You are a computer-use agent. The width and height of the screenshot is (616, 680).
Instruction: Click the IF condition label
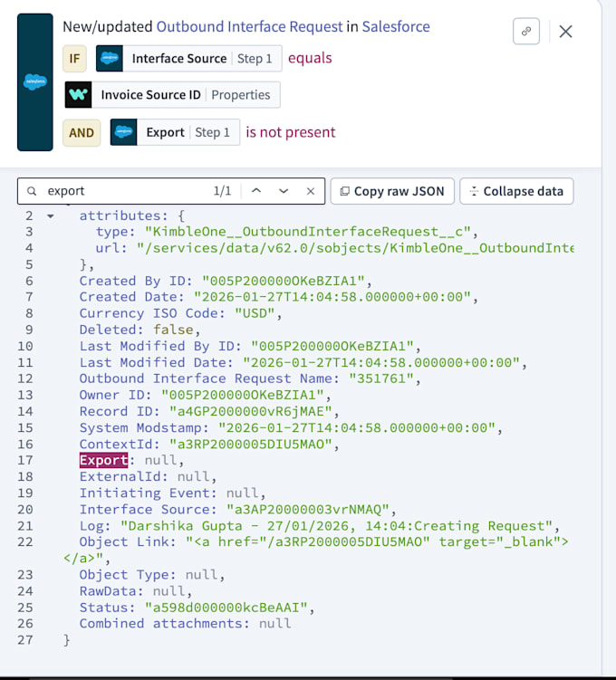pyautogui.click(x=74, y=58)
